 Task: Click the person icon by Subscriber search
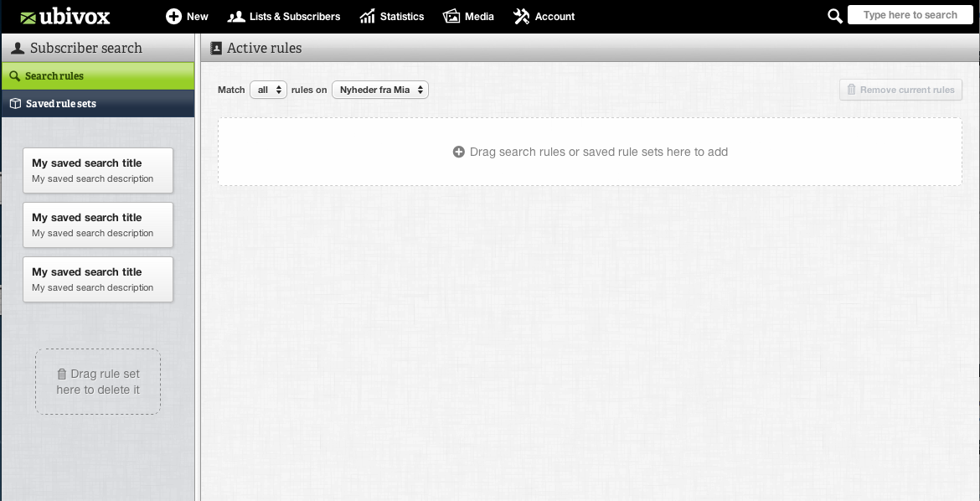[x=18, y=48]
